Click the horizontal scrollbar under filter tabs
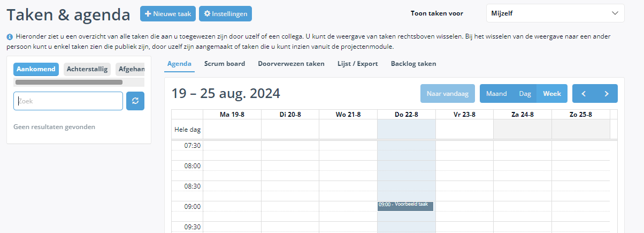This screenshot has width=644, height=233. tap(69, 82)
